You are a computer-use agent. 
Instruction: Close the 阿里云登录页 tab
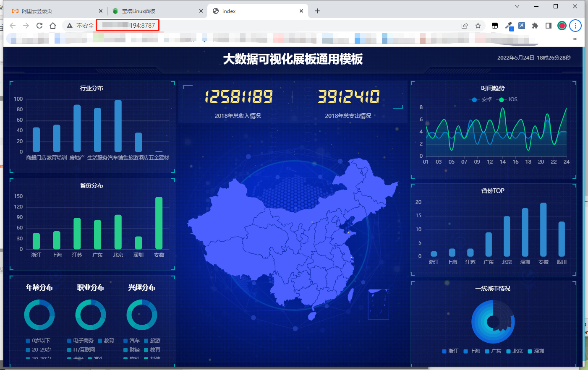click(x=101, y=11)
